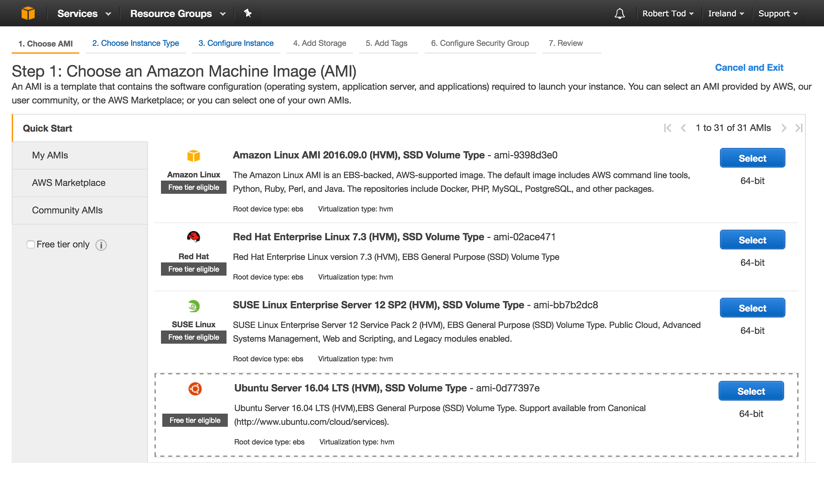Open the notifications bell

[620, 14]
